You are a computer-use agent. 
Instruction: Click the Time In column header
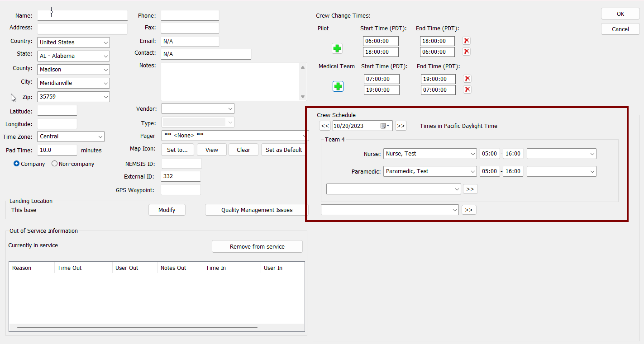pyautogui.click(x=232, y=268)
